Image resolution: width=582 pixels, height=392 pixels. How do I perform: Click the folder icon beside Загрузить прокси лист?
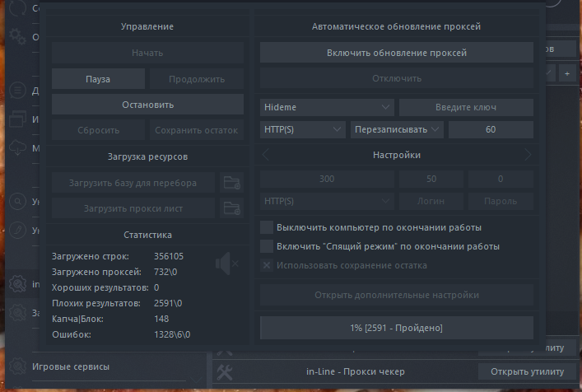[231, 208]
